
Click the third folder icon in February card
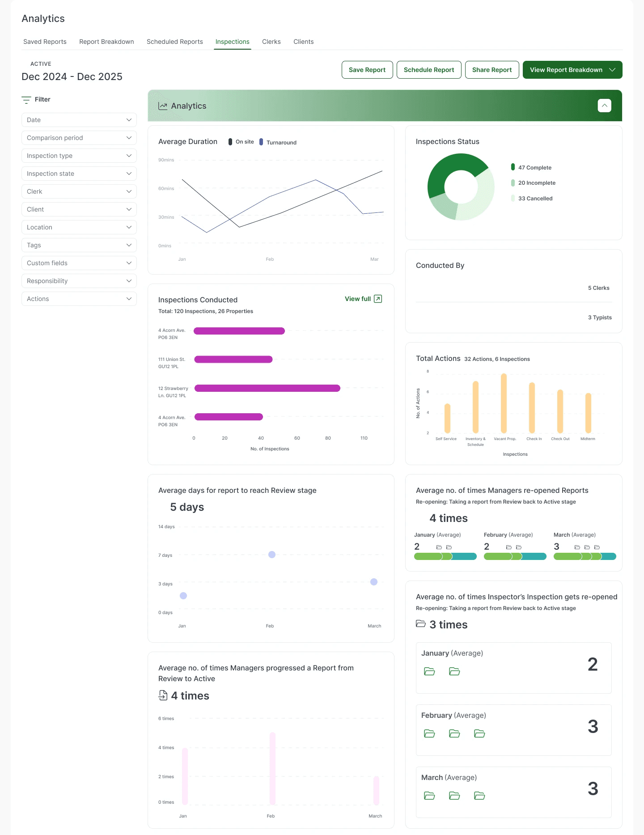[x=479, y=733]
